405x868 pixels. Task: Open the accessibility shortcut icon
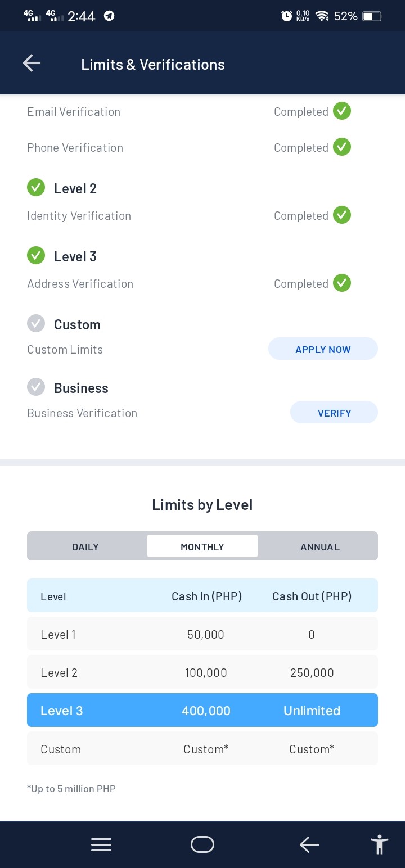click(x=380, y=844)
